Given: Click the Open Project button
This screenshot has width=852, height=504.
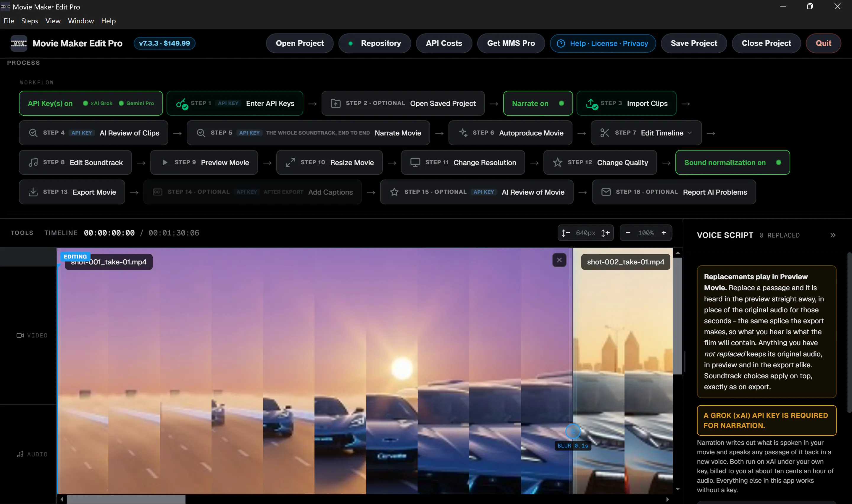Looking at the screenshot, I should [299, 43].
